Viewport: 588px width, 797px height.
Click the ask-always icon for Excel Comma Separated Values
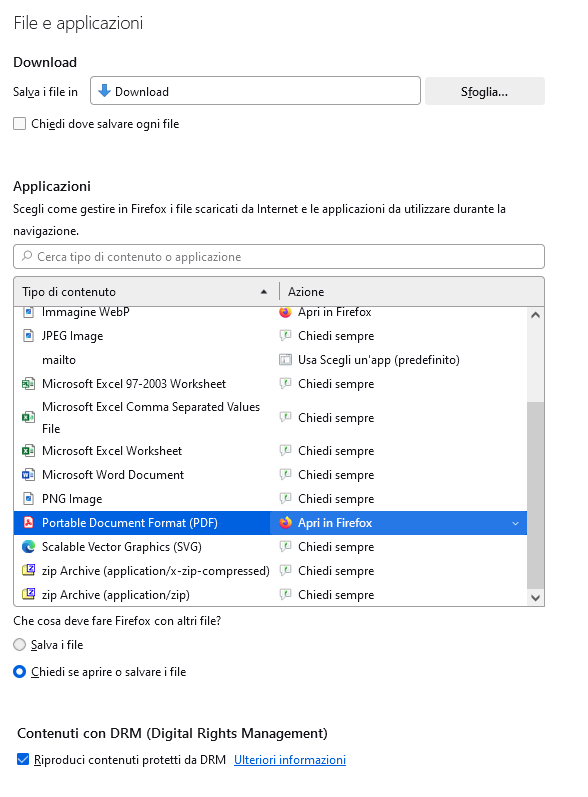[x=286, y=417]
